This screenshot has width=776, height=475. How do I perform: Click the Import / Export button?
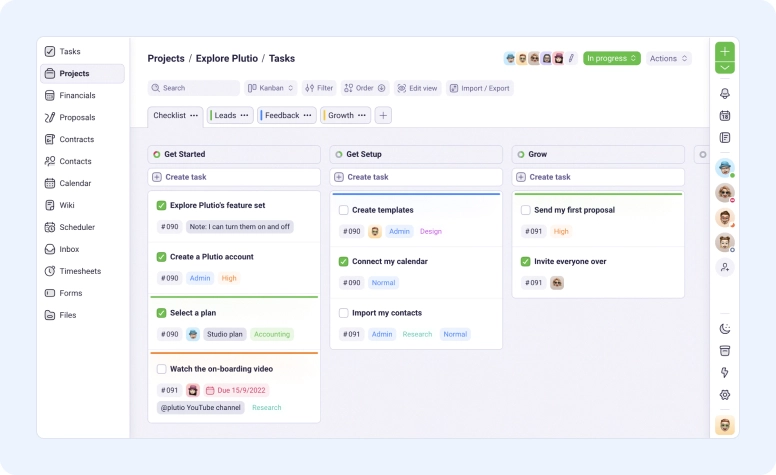click(x=480, y=88)
